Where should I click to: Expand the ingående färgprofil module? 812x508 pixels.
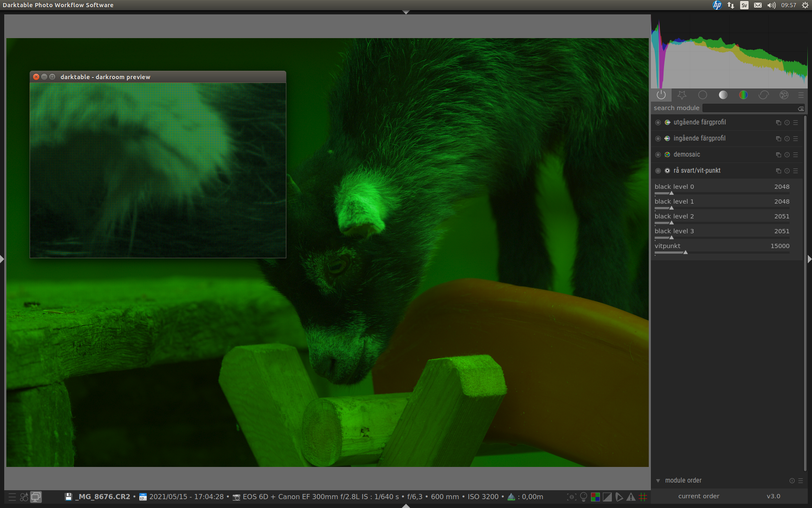point(700,138)
